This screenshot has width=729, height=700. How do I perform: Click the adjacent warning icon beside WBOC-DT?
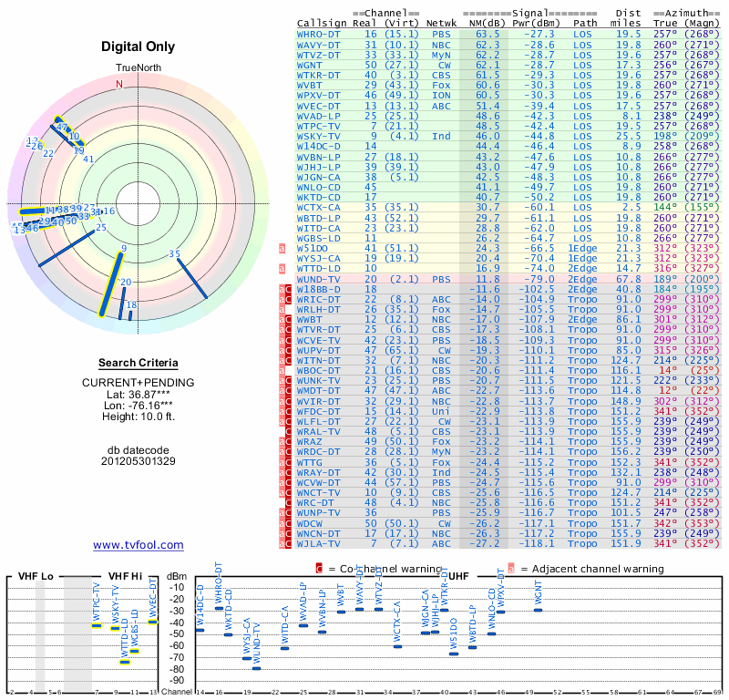click(282, 370)
